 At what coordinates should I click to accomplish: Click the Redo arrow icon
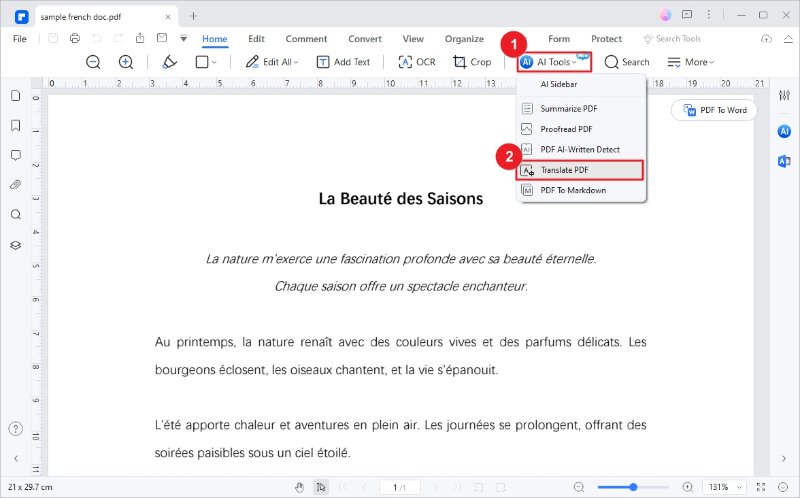tap(118, 38)
